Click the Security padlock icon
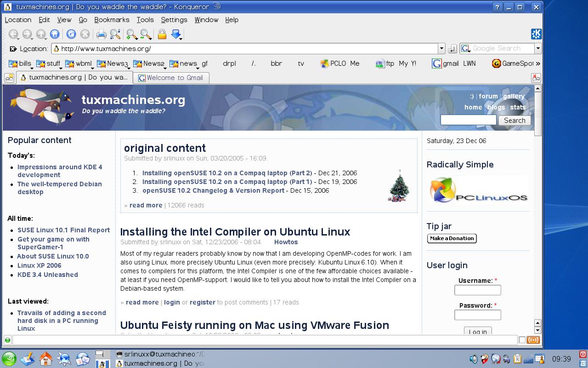Screen dimensions: 588x368 pos(162,34)
